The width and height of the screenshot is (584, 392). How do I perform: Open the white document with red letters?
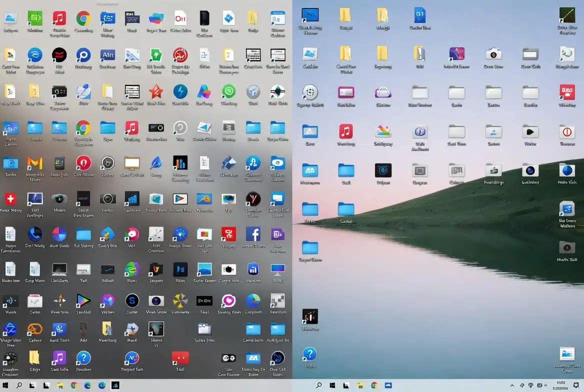(180, 18)
